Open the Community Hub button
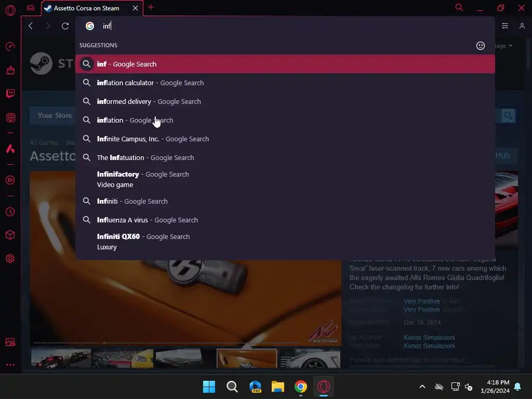The height and width of the screenshot is (399, 532). click(x=506, y=155)
